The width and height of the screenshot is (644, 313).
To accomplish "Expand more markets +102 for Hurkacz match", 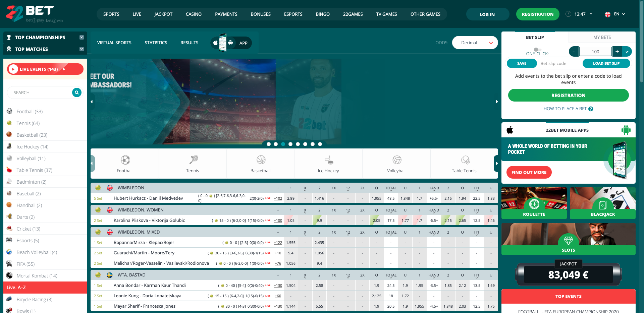I will tap(278, 198).
